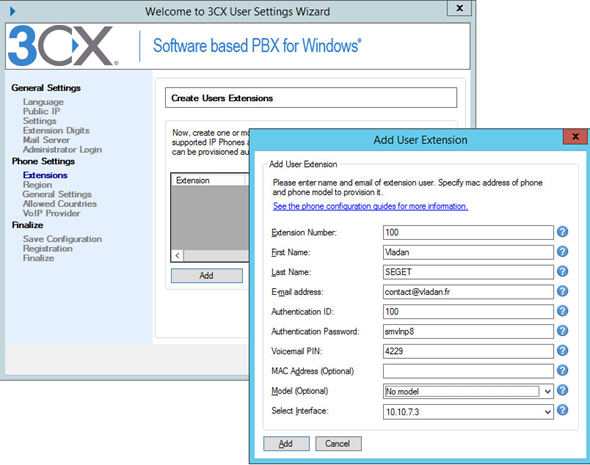Open the Select Interface dropdown

point(547,412)
